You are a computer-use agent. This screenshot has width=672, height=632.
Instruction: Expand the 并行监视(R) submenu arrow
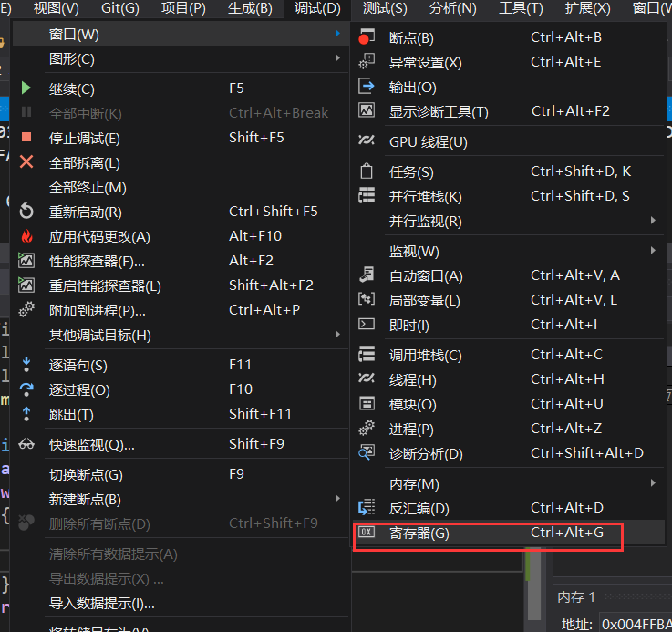[653, 221]
